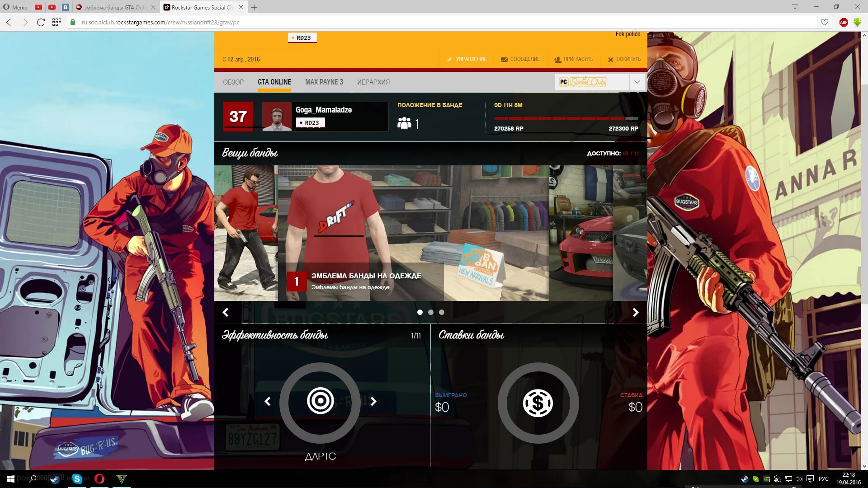Leave crew using ПОКИНУТЬ
Screen dimensions: 868x488
[624, 59]
